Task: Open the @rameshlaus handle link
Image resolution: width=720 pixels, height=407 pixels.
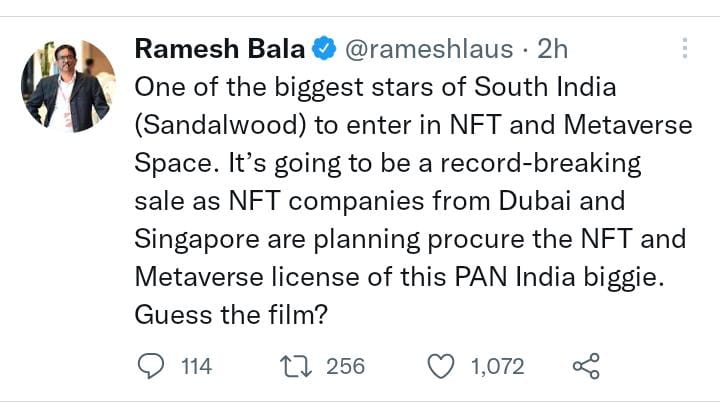Action: pos(429,48)
